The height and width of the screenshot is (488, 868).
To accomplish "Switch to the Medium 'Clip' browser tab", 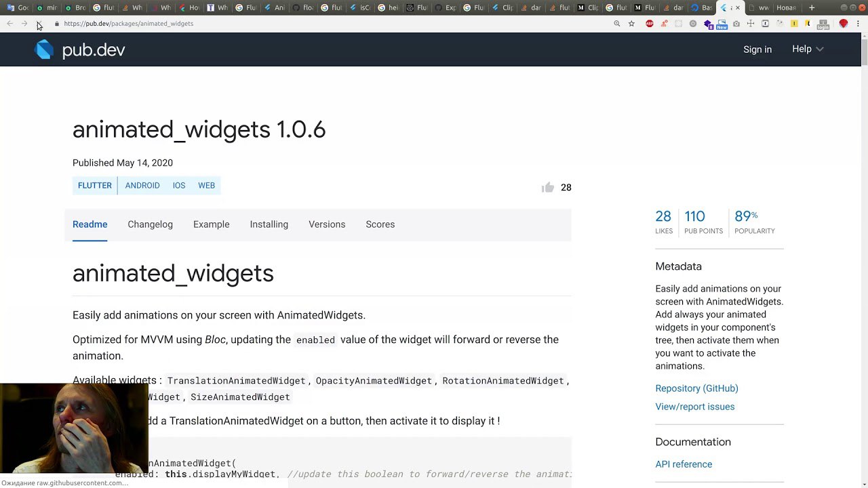I will [x=587, y=8].
